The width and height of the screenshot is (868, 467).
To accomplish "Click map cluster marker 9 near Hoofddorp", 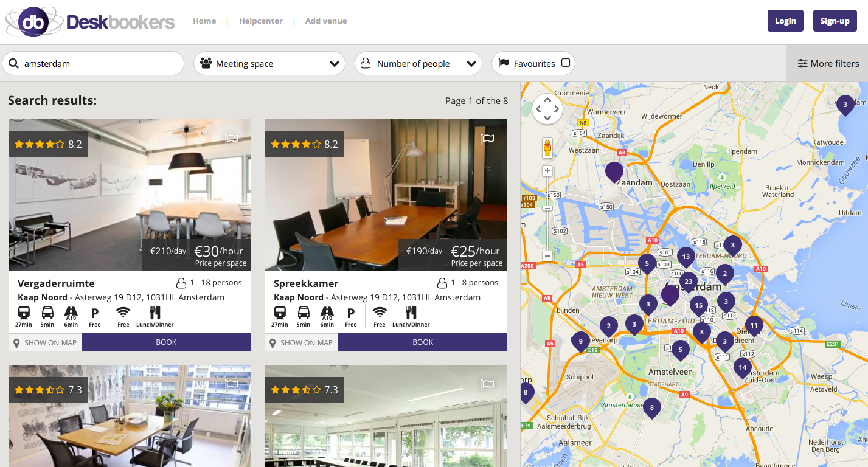I will click(x=580, y=341).
